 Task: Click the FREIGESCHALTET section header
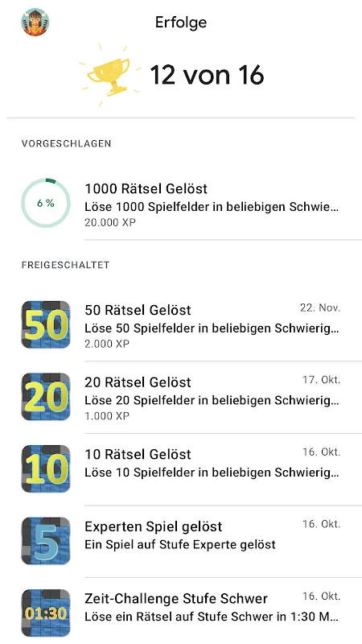tap(66, 265)
